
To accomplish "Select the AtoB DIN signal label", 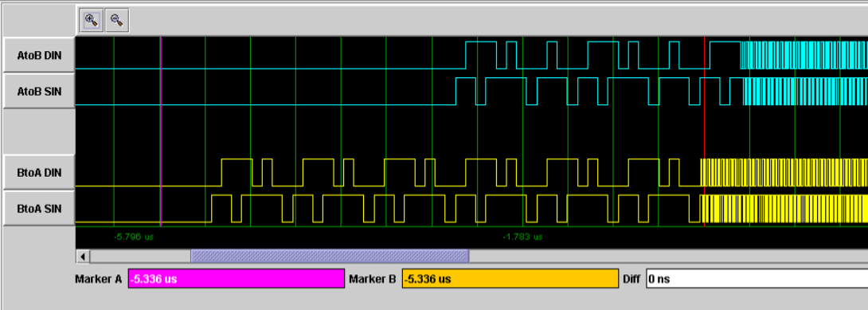I will tap(39, 55).
